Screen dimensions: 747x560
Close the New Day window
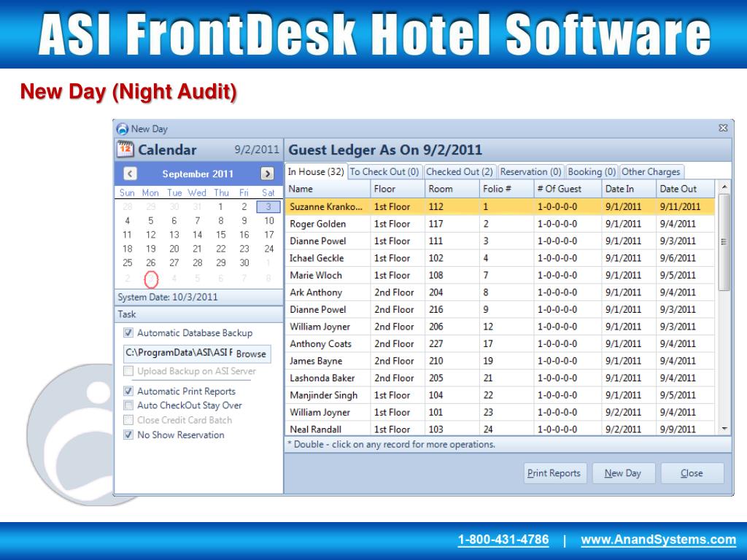click(x=723, y=128)
